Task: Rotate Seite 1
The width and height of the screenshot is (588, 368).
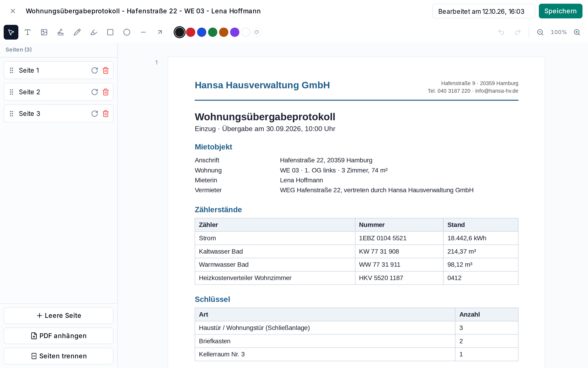Action: (x=95, y=70)
